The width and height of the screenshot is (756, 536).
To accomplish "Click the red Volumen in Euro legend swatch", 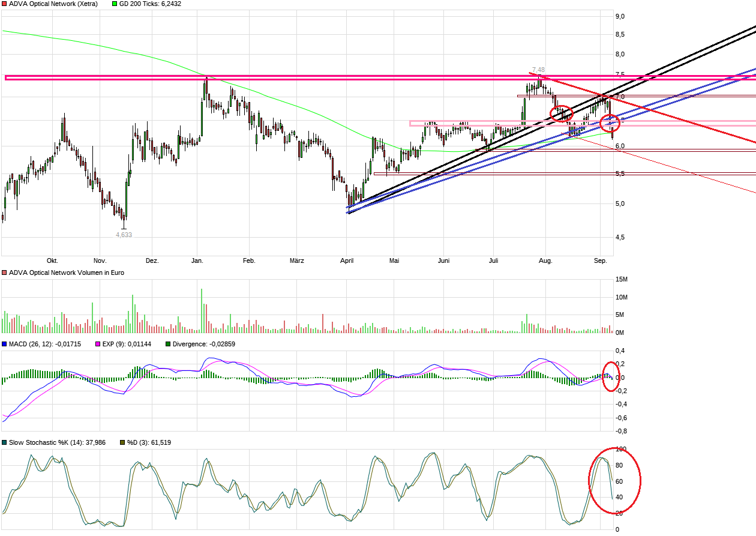I will pyautogui.click(x=5, y=273).
